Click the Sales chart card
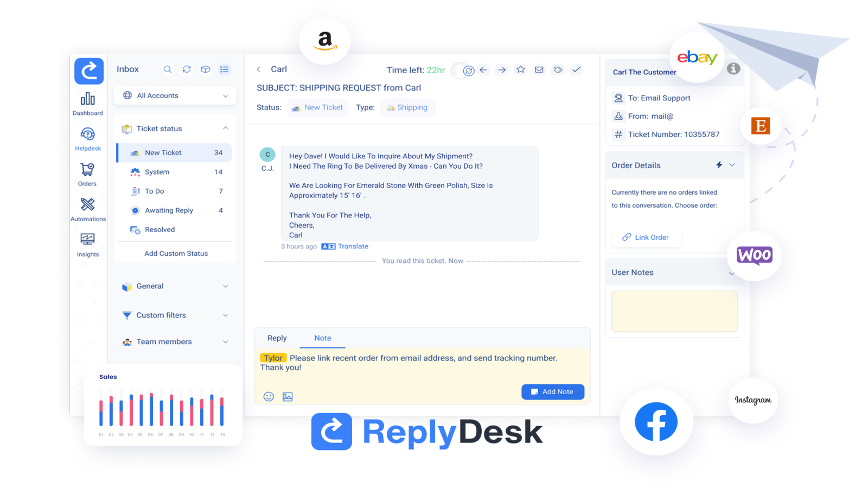Screen dimensions: 868x488 163,405
